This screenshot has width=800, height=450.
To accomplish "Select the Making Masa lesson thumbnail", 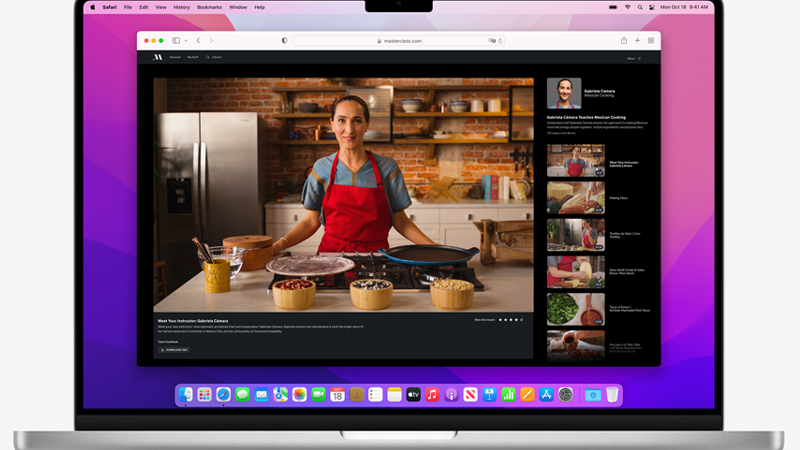I will click(576, 198).
